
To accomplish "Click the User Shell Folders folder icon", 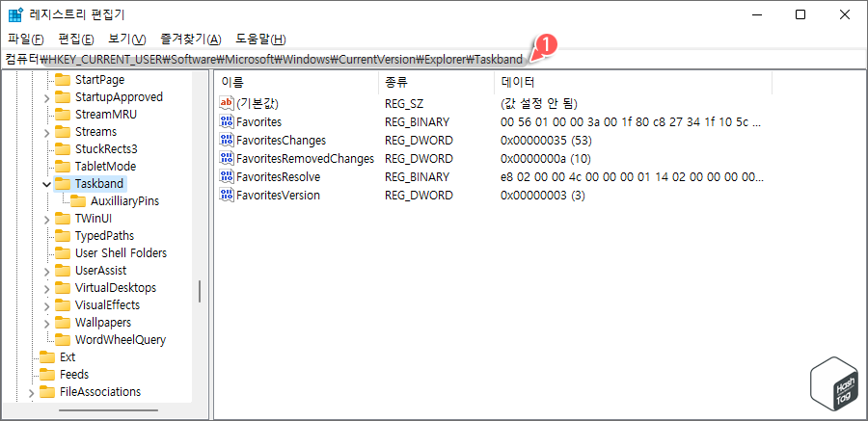I will [63, 252].
